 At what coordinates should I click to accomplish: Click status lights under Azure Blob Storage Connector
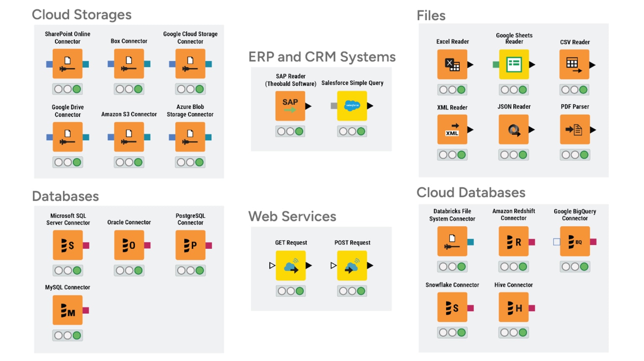(190, 162)
